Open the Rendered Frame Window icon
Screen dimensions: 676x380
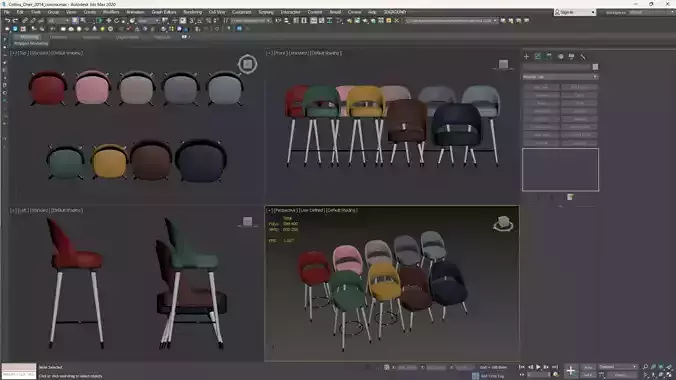357,20
